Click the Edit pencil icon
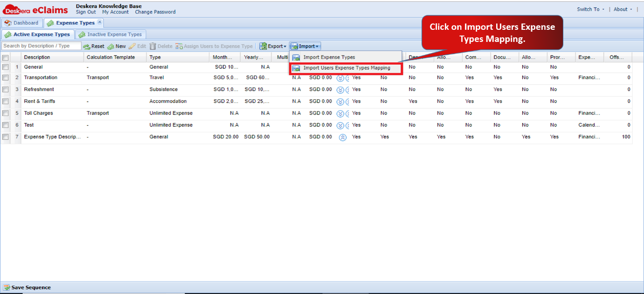644x294 pixels. 132,47
